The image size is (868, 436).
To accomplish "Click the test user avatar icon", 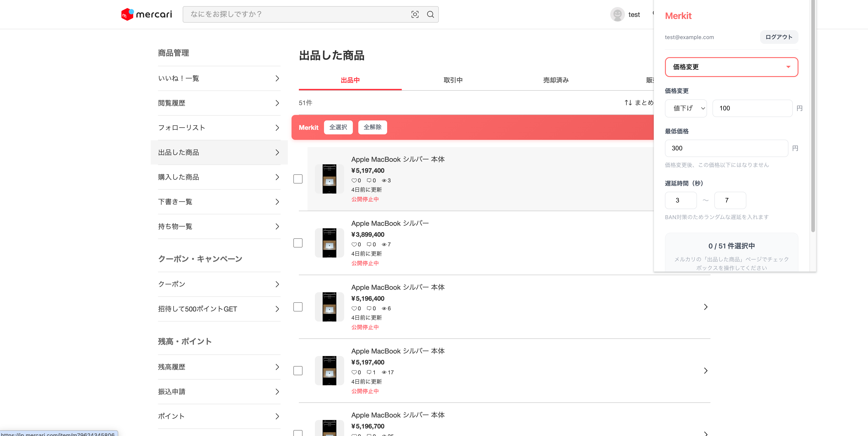I will coord(617,14).
